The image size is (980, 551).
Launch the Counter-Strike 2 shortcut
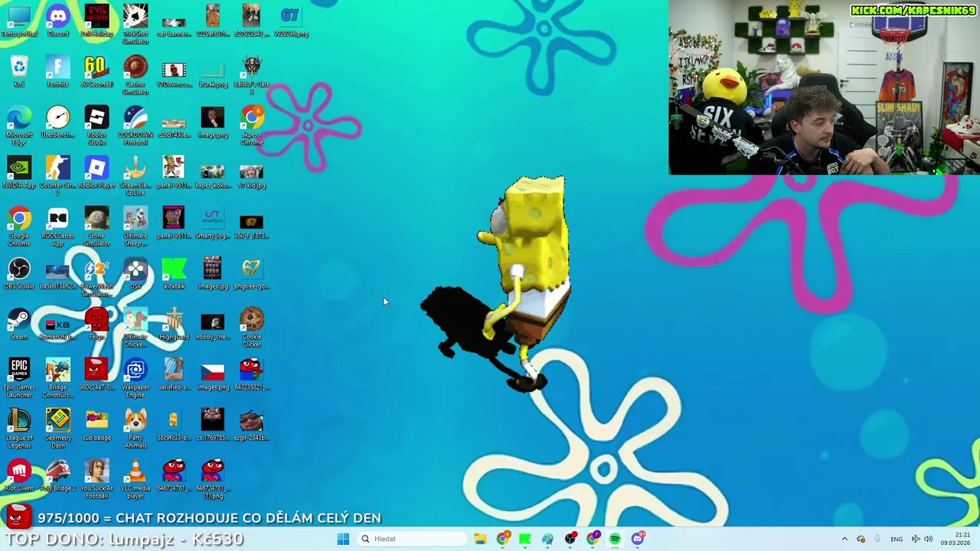(x=58, y=176)
